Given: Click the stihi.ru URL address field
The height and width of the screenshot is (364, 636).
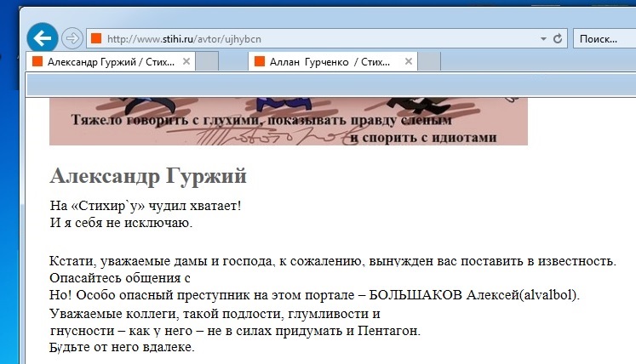Looking at the screenshot, I should pos(315,39).
